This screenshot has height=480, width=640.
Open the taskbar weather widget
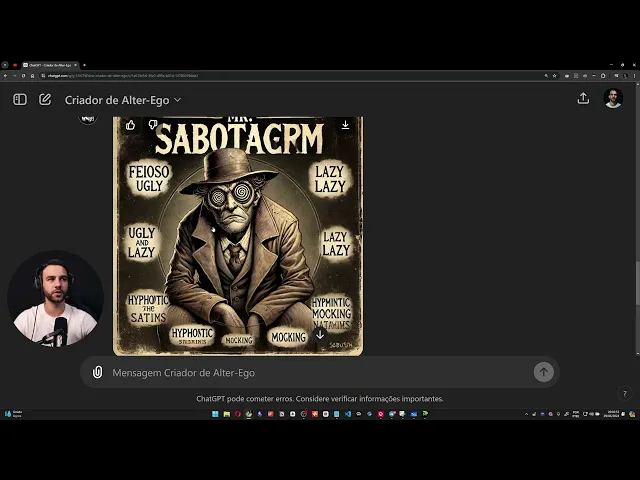click(x=13, y=414)
